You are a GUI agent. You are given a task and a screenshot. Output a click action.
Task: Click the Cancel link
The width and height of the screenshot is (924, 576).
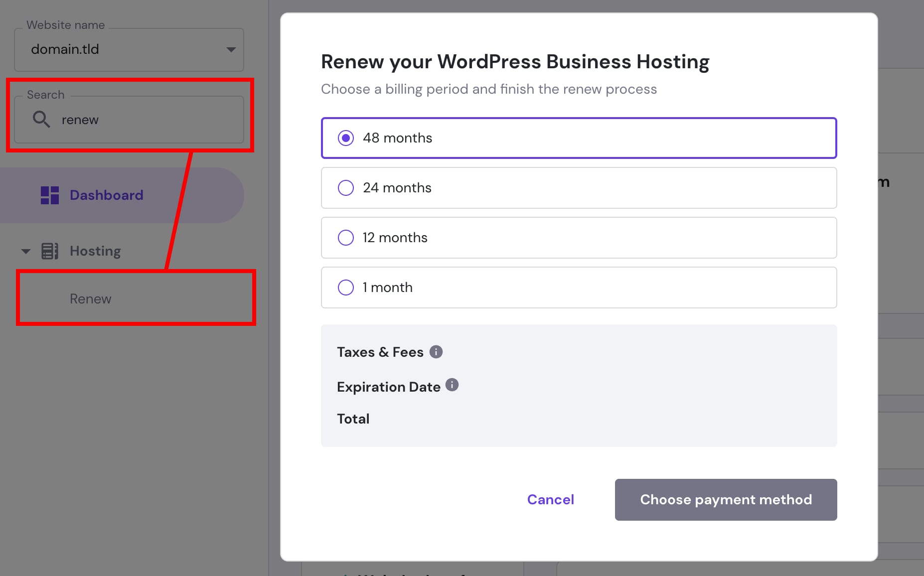click(x=550, y=499)
